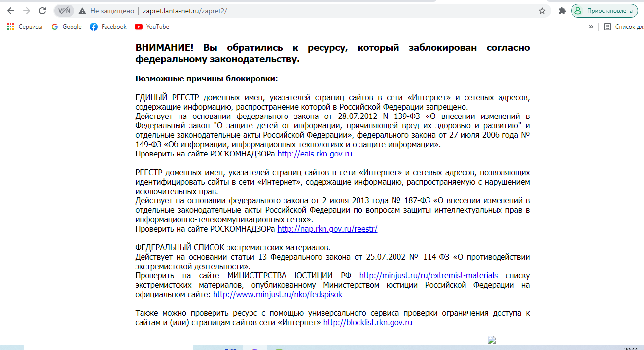
Task: Click the 'Не защищено' label text
Action: [x=111, y=11]
